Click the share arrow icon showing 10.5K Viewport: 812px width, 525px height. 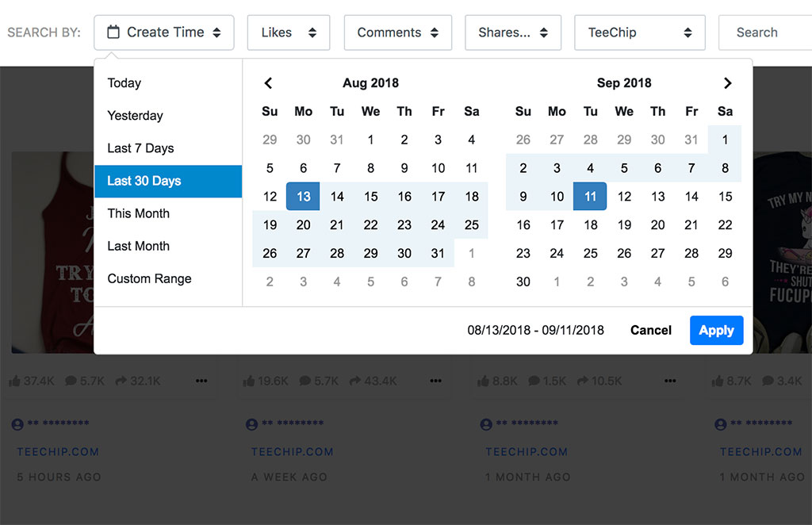[x=583, y=381]
